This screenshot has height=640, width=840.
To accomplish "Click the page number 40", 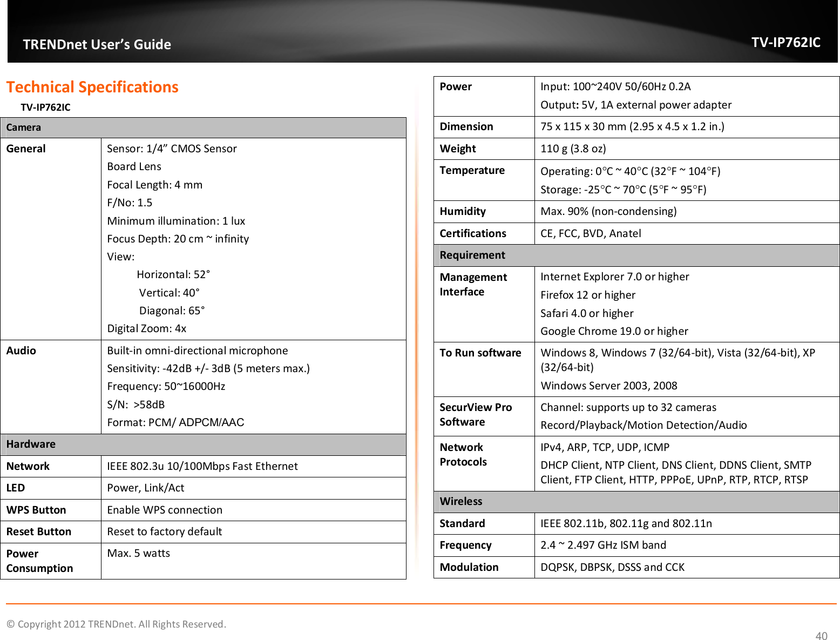I will [x=821, y=636].
